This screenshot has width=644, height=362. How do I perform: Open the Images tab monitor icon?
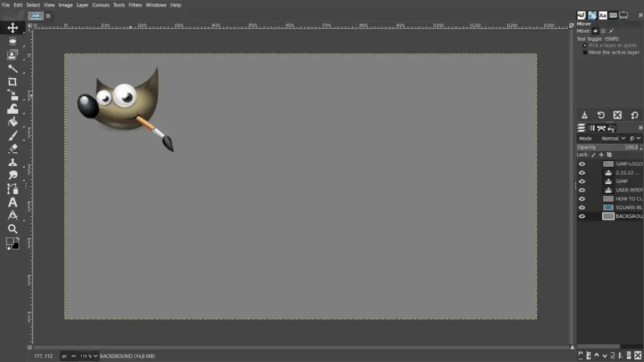624,16
